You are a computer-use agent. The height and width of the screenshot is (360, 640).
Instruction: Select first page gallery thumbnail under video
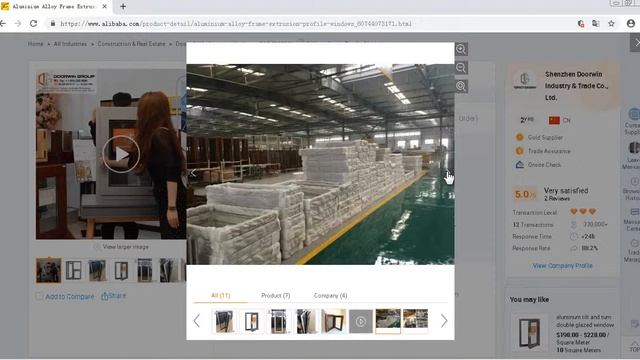point(49,270)
